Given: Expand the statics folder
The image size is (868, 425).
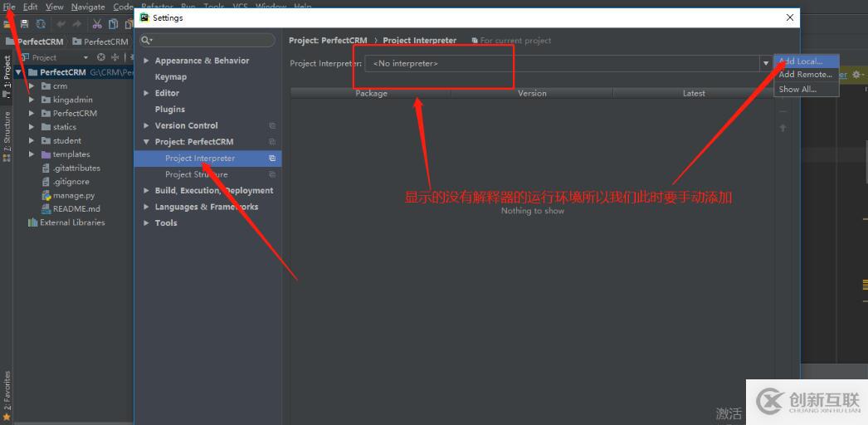Looking at the screenshot, I should (32, 127).
